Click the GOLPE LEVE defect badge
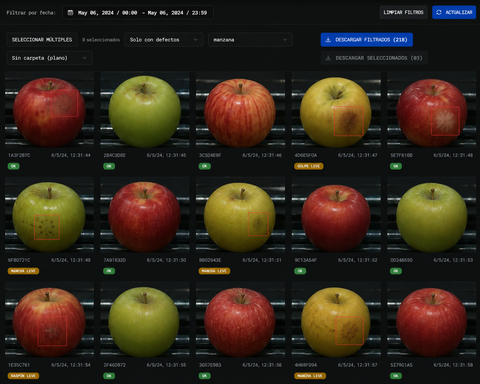 coord(309,166)
